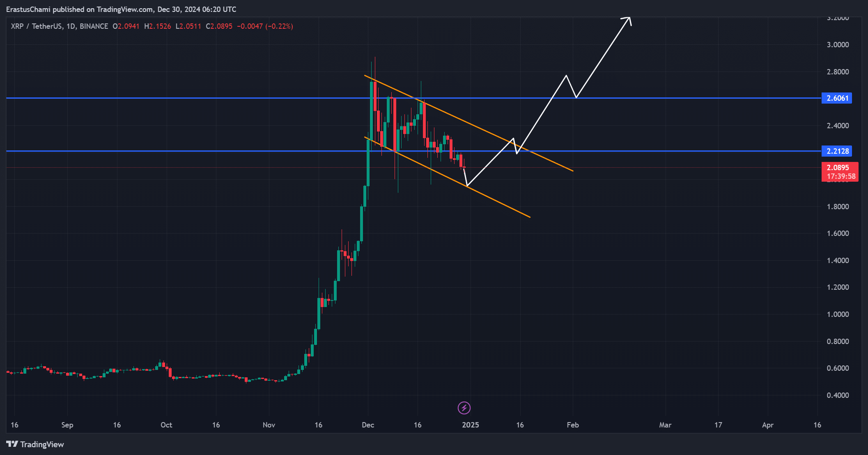
Task: Click the countdown timer 17:39:58
Action: pyautogui.click(x=841, y=176)
